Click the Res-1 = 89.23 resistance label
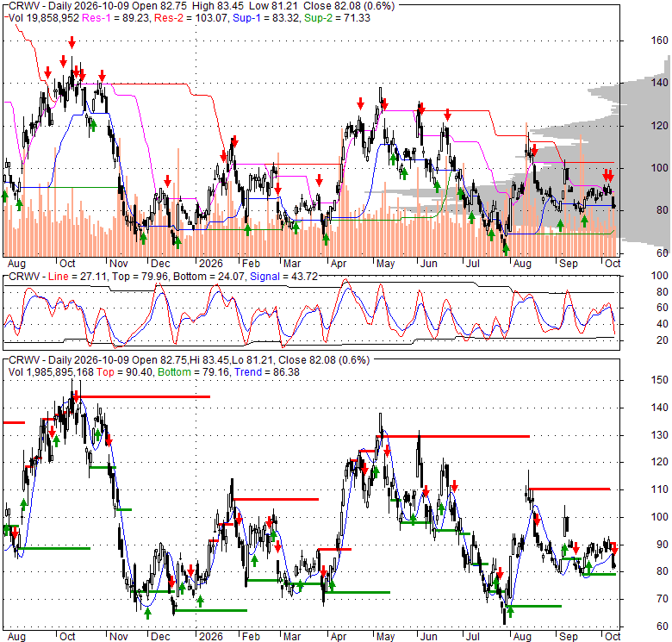 click(x=115, y=18)
